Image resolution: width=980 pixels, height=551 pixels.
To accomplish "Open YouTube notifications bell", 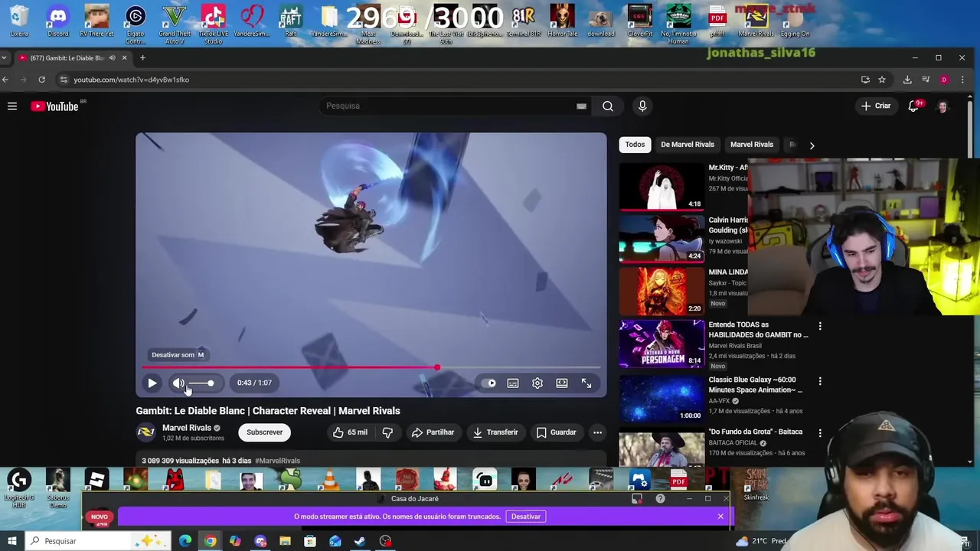I will point(913,106).
